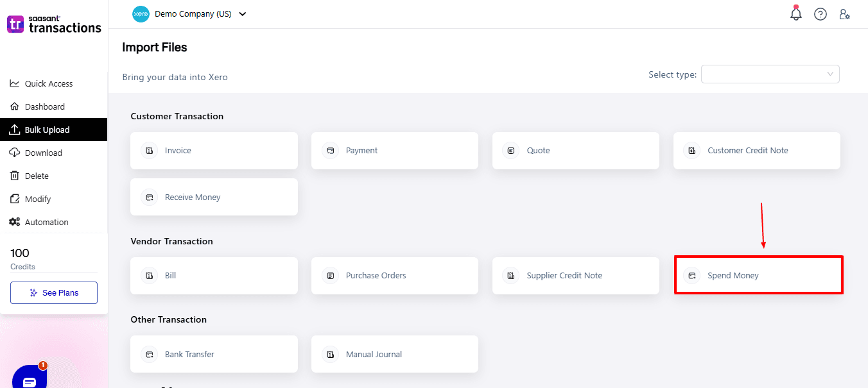
Task: Click the notifications bell icon
Action: [x=796, y=14]
